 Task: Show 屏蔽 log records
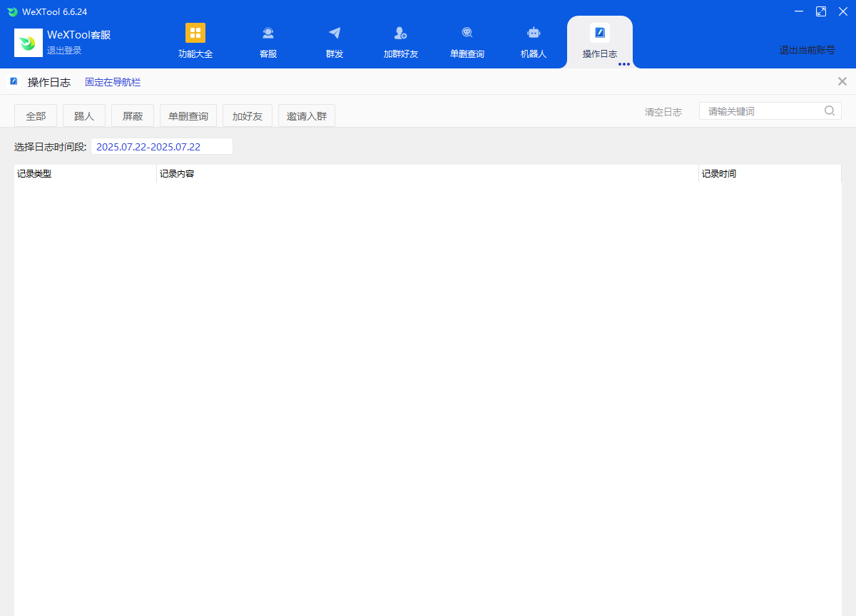(x=133, y=116)
